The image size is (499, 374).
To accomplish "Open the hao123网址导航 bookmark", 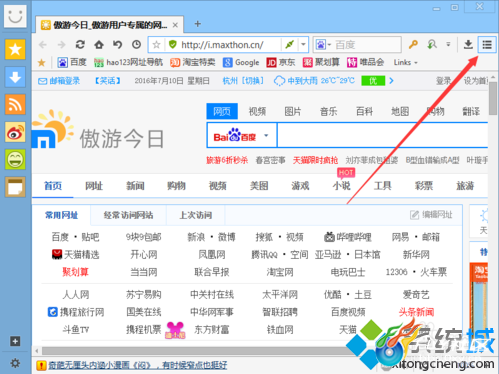I will tap(129, 62).
